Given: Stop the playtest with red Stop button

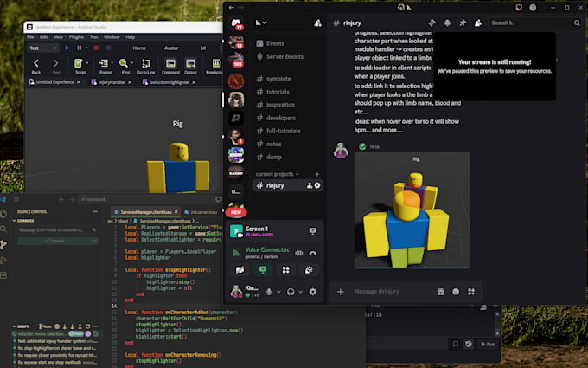Looking at the screenshot, I should point(96,48).
